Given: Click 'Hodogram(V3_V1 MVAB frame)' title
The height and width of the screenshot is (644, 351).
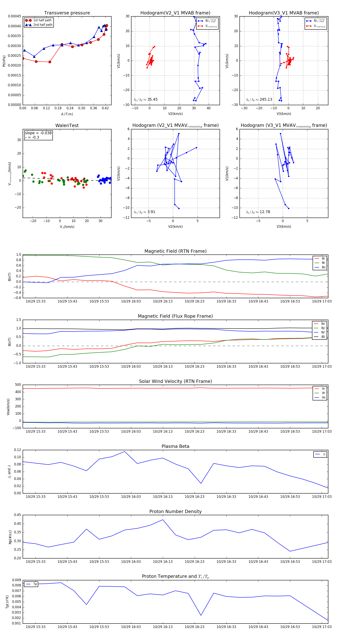Looking at the screenshot, I should pyautogui.click(x=284, y=13).
